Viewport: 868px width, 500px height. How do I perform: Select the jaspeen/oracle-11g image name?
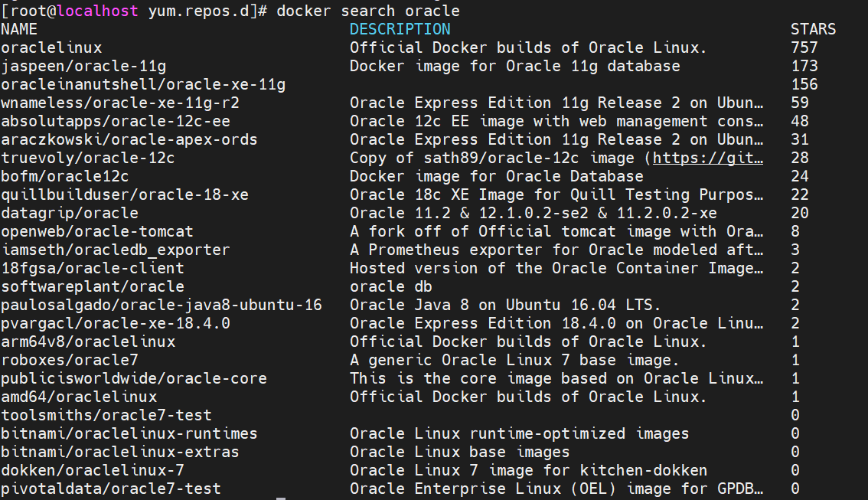pos(83,67)
